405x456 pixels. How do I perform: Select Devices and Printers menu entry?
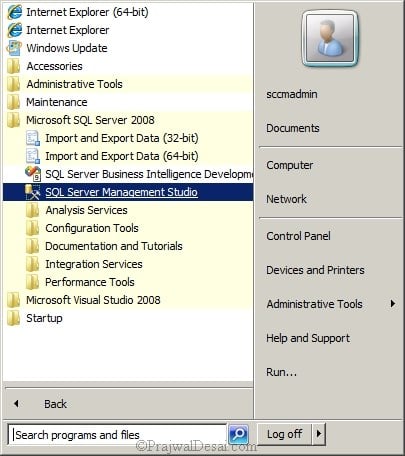coord(315,270)
